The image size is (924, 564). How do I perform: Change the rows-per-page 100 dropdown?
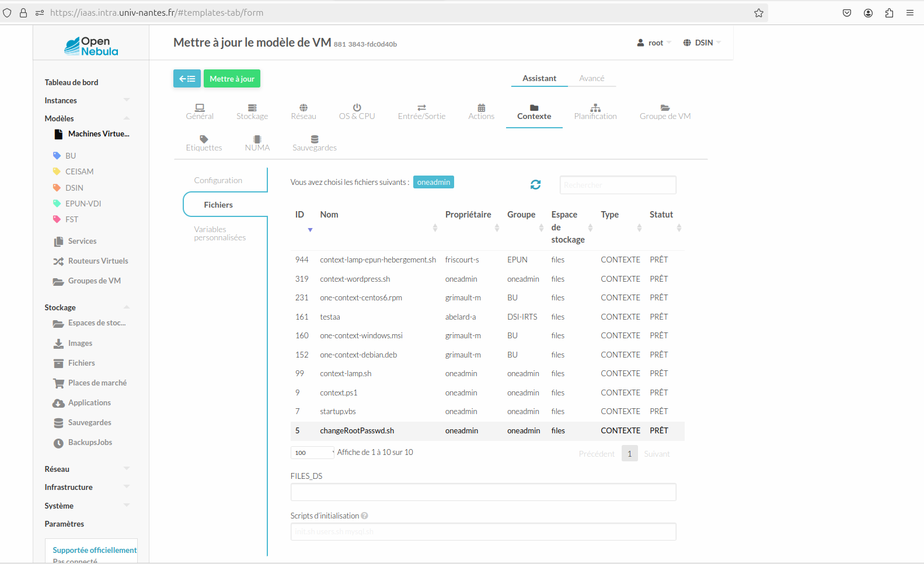313,453
